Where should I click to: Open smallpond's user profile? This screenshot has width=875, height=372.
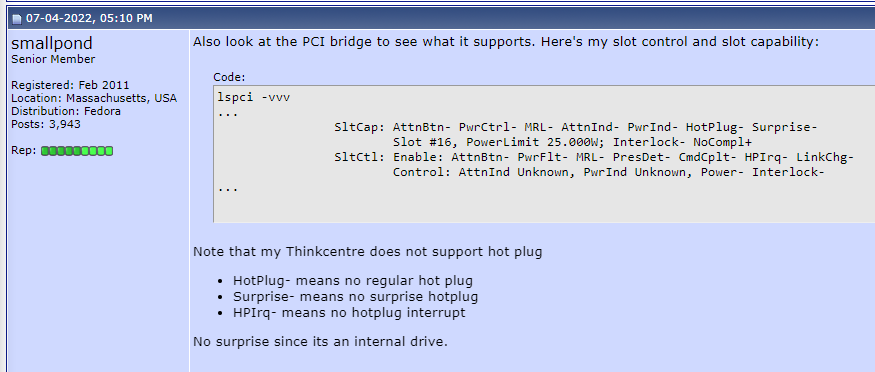click(52, 44)
